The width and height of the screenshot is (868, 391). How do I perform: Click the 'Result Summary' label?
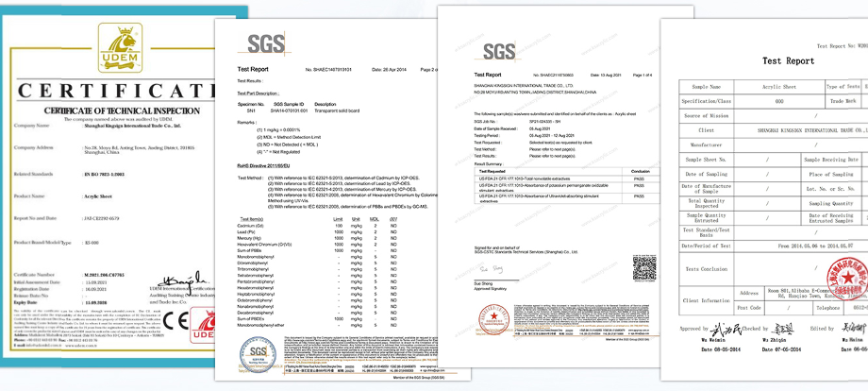pyautogui.click(x=488, y=164)
